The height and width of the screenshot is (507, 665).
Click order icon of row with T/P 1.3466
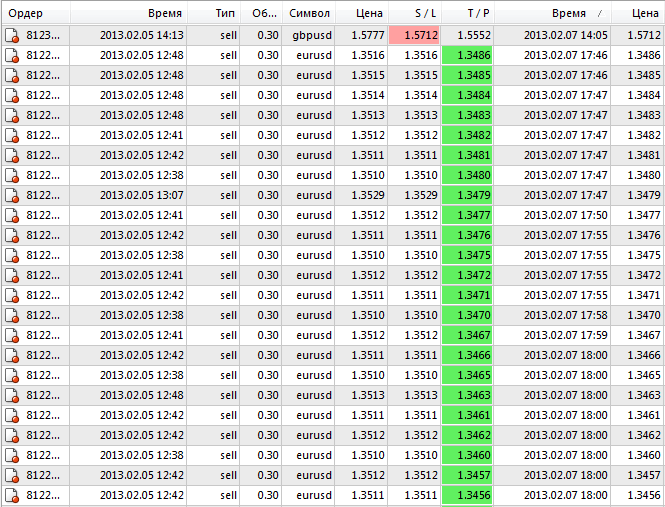coord(12,355)
